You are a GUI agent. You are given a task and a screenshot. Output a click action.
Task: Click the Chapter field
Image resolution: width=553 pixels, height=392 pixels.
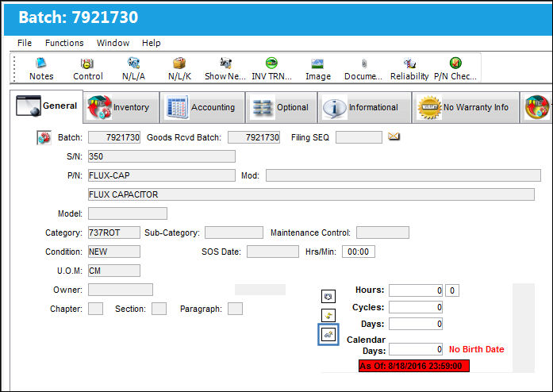coord(95,309)
